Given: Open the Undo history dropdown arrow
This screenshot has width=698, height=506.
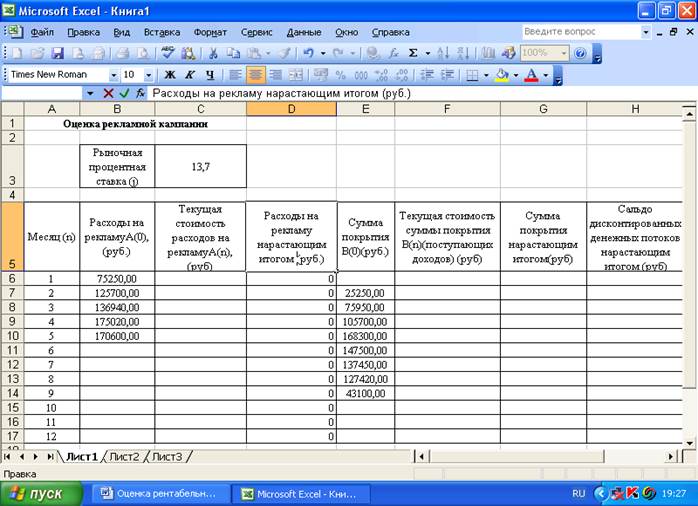Looking at the screenshot, I should (x=323, y=53).
